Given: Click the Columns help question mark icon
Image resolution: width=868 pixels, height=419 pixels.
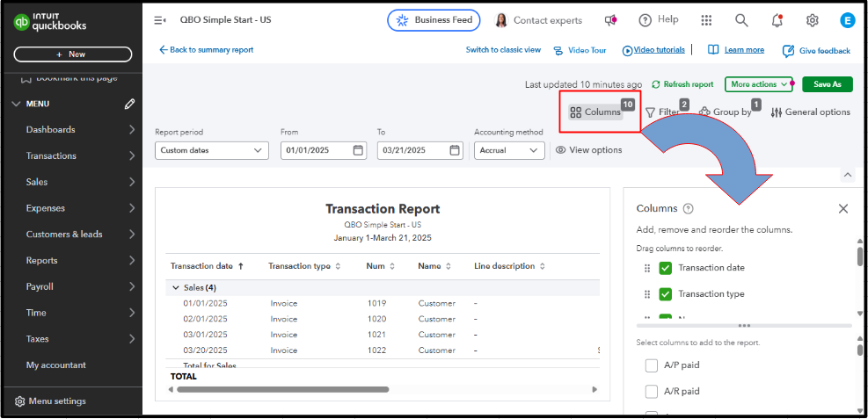Looking at the screenshot, I should coord(688,208).
